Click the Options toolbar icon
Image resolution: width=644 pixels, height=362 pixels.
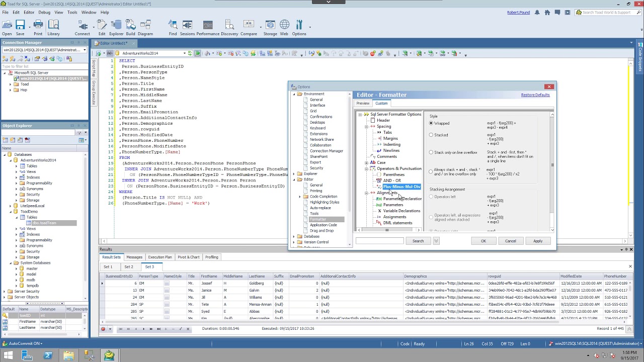[299, 28]
